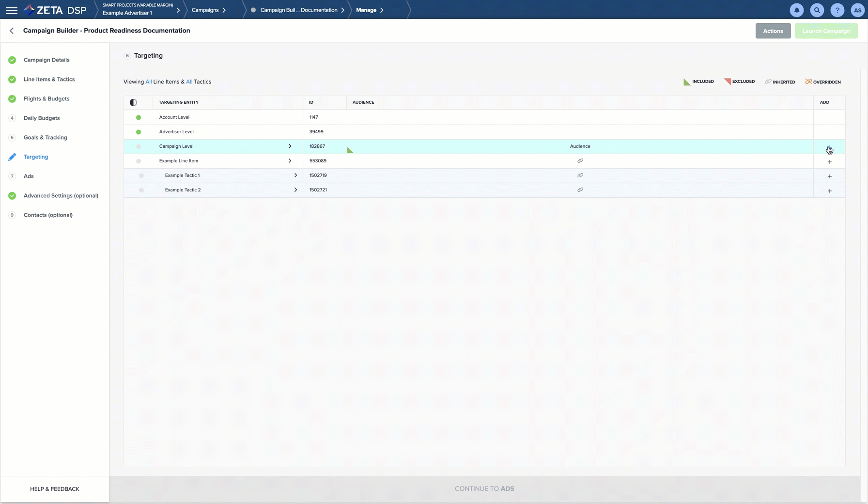Go back using the left arrow

(12, 31)
